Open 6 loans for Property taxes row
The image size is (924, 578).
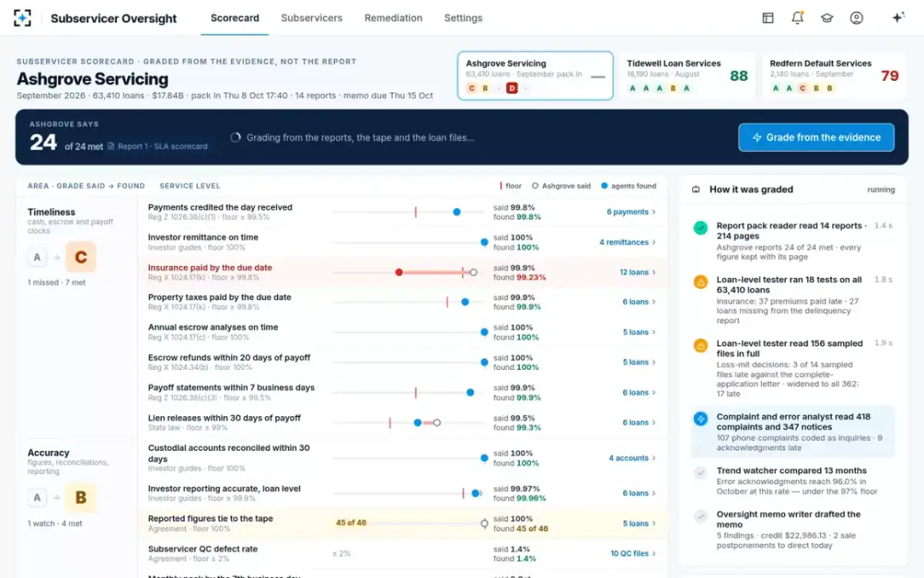pos(639,302)
